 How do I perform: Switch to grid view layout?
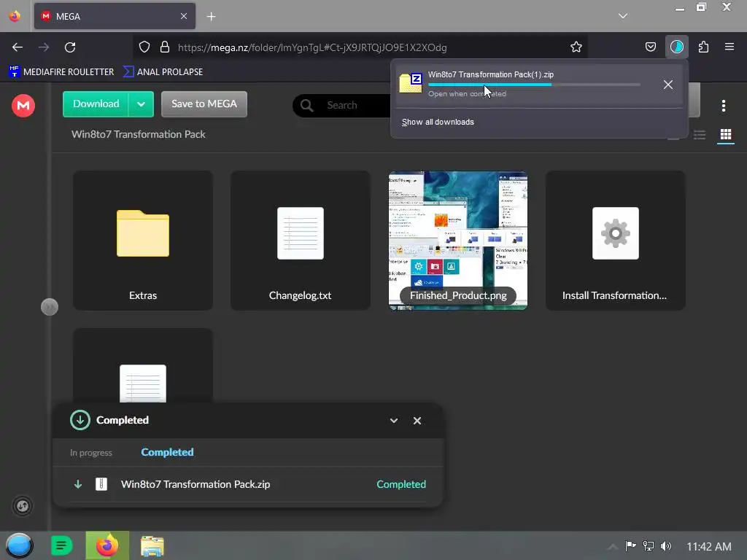pos(726,135)
